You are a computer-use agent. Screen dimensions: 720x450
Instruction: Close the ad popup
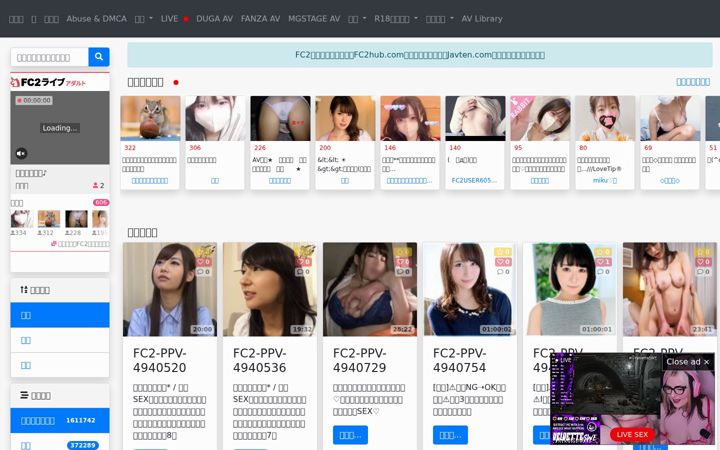point(688,362)
